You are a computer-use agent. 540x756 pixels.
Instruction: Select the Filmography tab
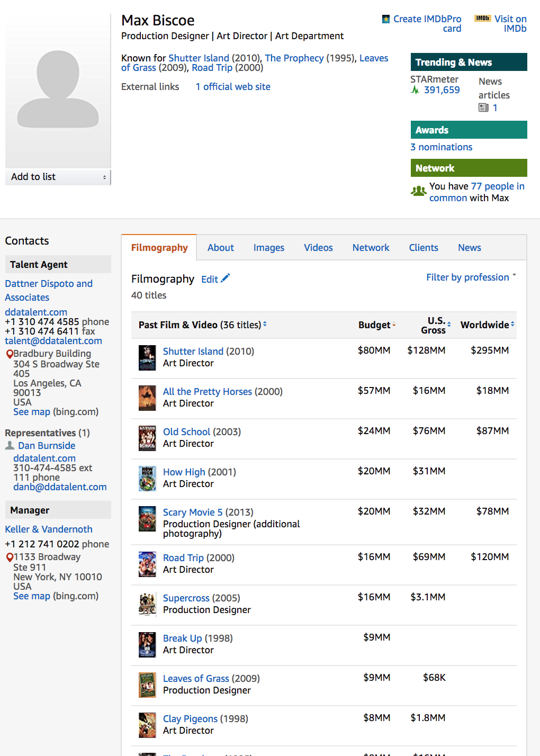coord(159,248)
